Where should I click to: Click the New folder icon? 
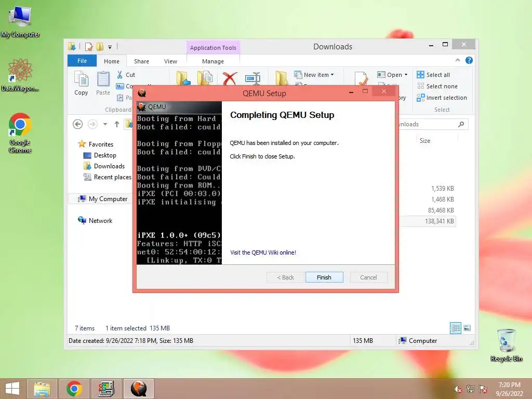(281, 78)
